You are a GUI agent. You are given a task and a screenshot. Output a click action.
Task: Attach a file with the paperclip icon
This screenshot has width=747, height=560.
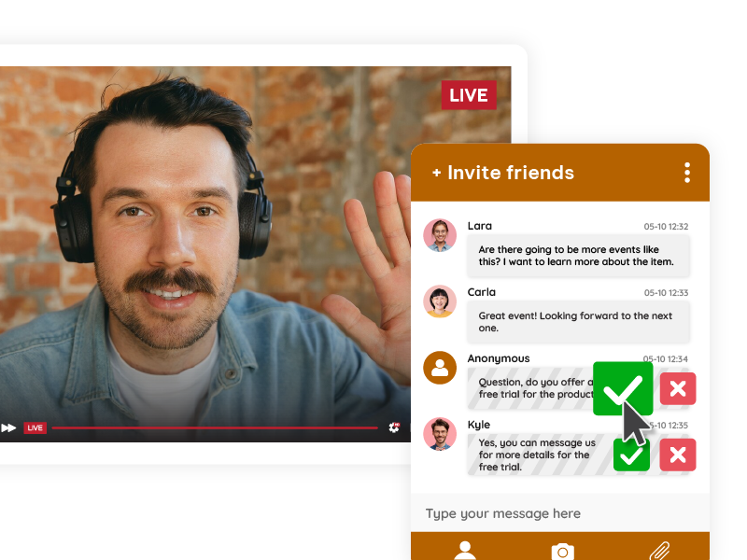coord(660,551)
